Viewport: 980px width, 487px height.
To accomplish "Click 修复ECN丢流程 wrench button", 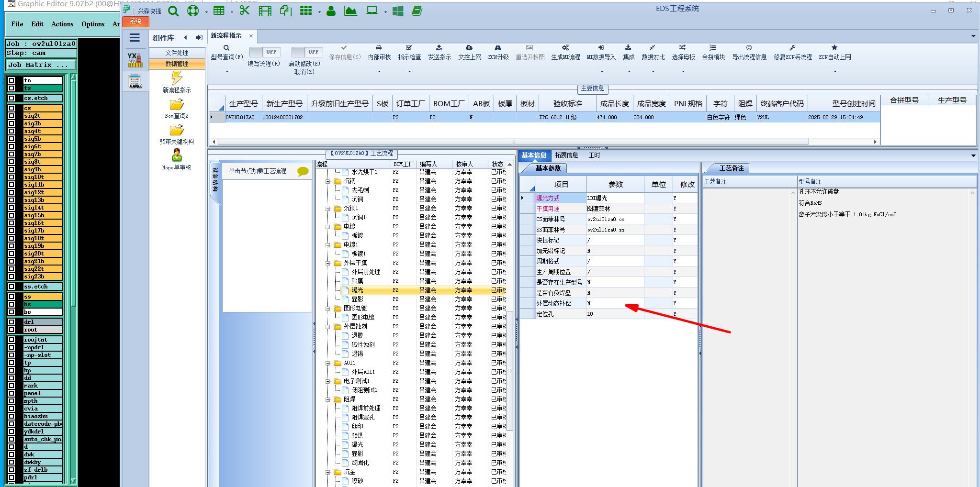I will pos(793,53).
